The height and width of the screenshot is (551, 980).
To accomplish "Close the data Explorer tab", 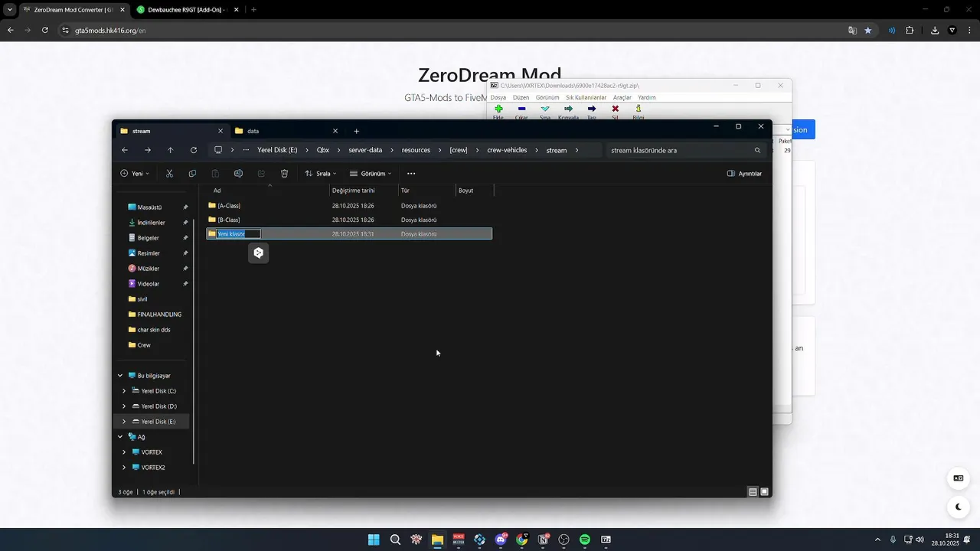I will click(335, 131).
